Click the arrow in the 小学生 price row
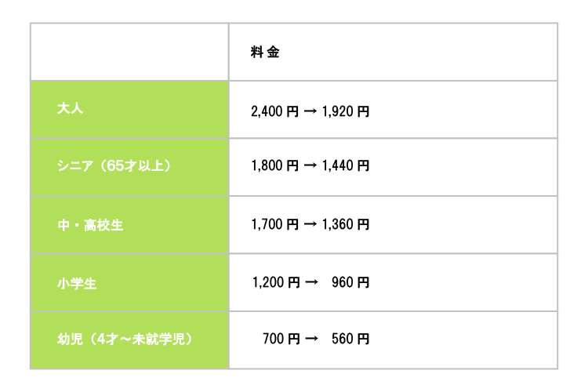588x392 pixels. [310, 282]
